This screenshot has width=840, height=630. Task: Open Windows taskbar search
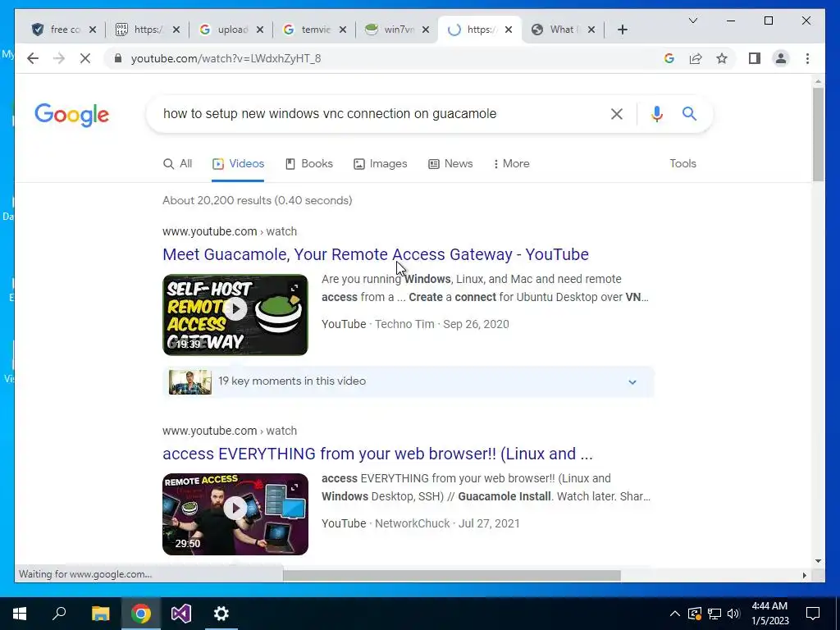pos(59,614)
